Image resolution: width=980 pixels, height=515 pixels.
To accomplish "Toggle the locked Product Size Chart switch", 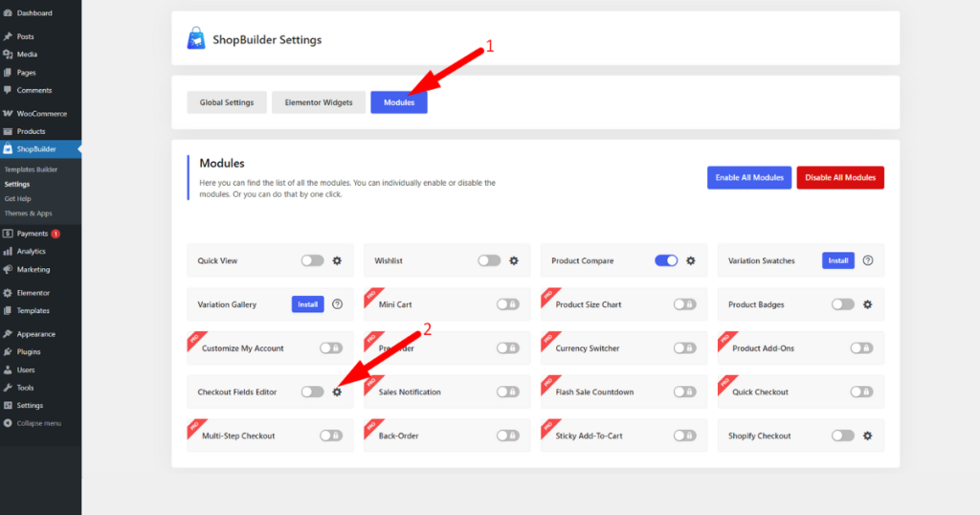I will [685, 304].
